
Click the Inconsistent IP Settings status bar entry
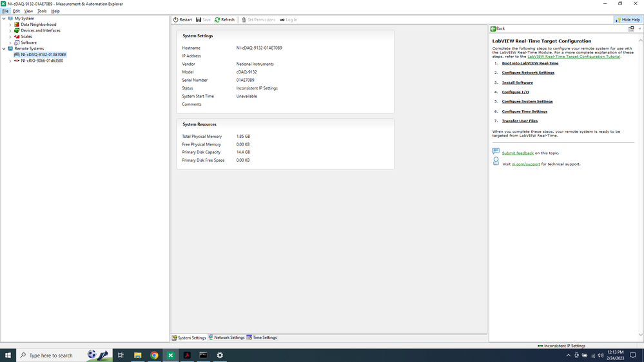pos(561,346)
